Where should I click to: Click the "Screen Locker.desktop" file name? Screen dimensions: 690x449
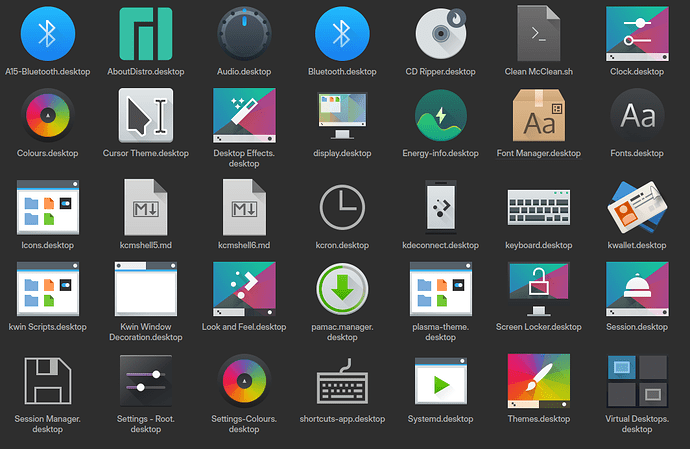[x=539, y=327]
